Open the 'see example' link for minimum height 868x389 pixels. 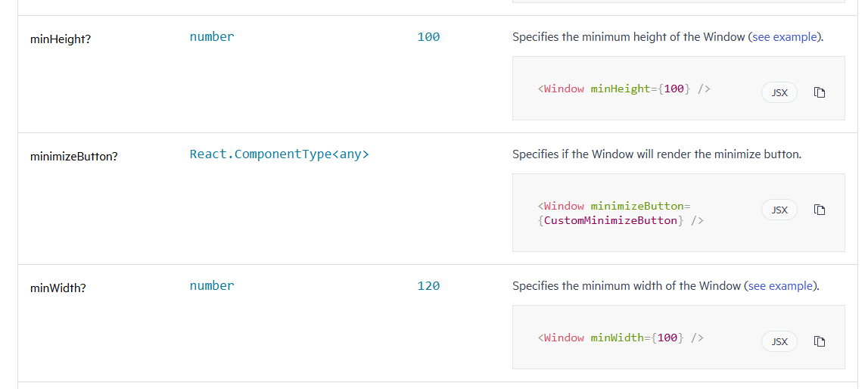click(784, 37)
